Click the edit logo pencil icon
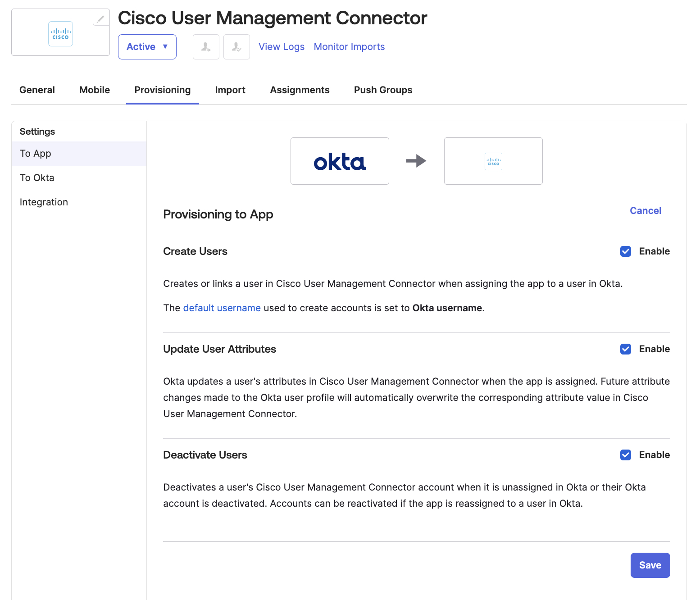700x600 pixels. [x=101, y=18]
